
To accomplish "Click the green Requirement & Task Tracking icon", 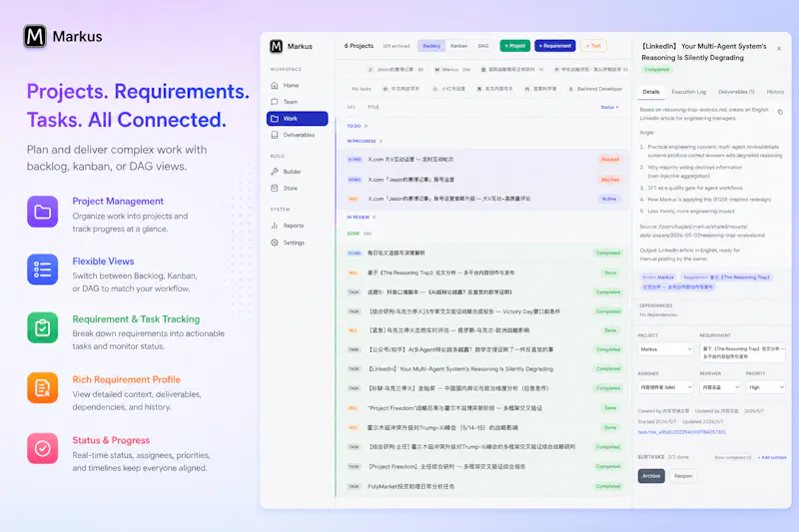I will pyautogui.click(x=42, y=327).
